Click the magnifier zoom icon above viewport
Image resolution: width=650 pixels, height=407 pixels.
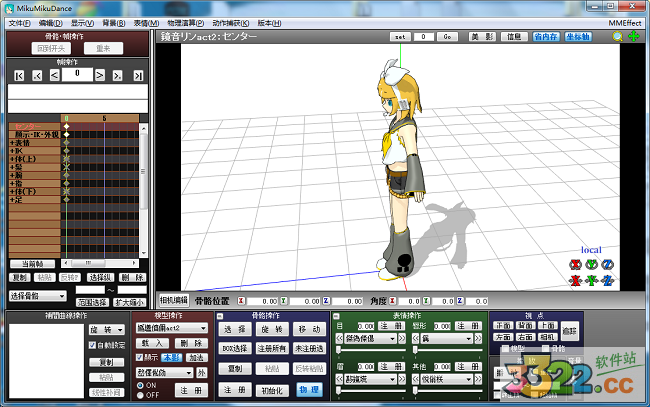pos(618,36)
